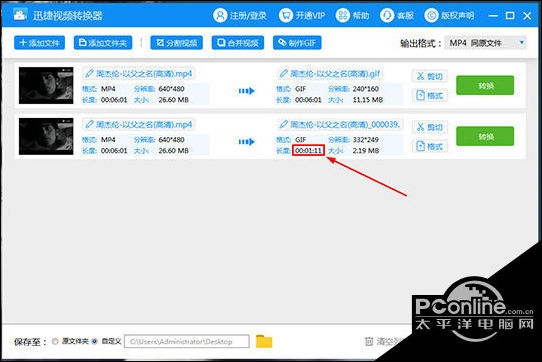The image size is (542, 362).
Task: Click 格式 icon for second video
Action: click(420, 146)
